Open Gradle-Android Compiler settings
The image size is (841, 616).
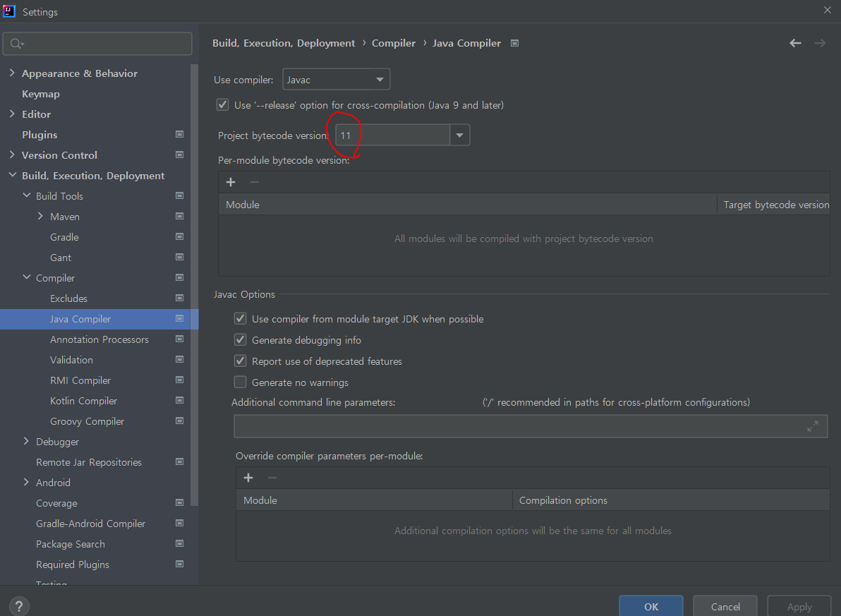pos(90,524)
